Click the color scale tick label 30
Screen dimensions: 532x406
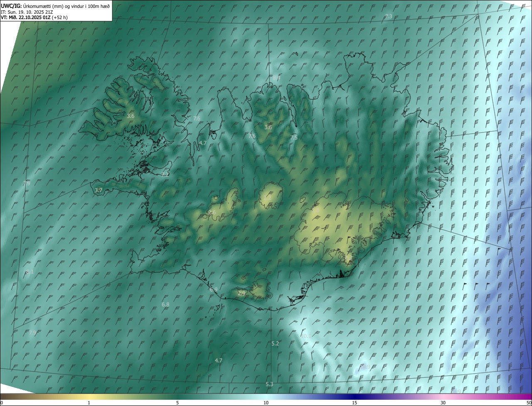(x=443, y=403)
